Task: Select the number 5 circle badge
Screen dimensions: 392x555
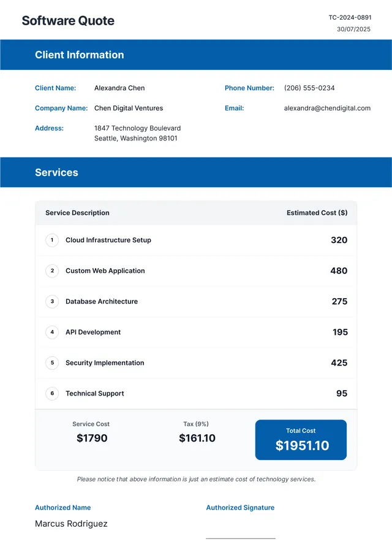Action: coord(52,363)
